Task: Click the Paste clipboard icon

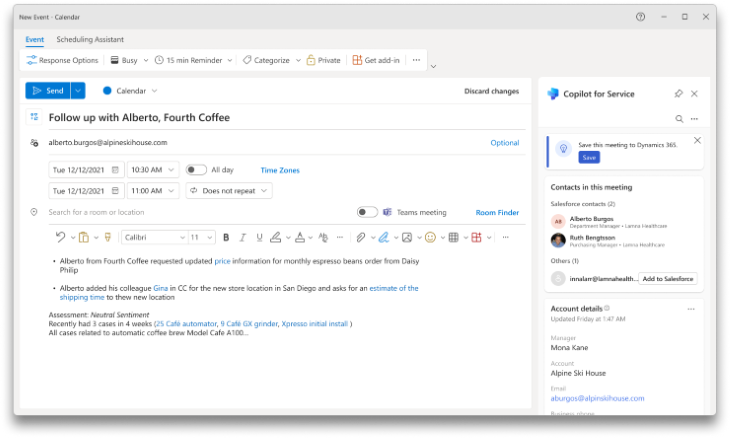Action: 84,237
